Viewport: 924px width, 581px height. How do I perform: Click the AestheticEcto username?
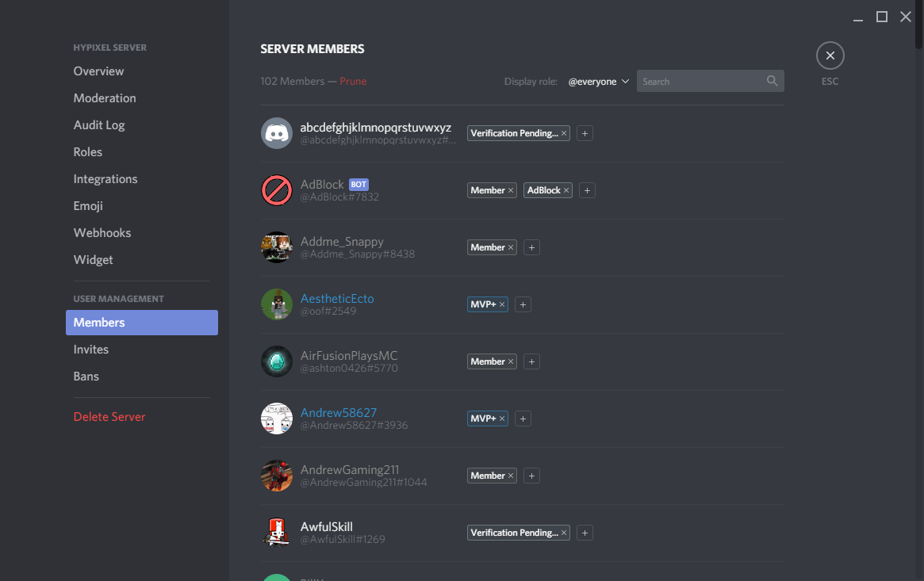337,299
